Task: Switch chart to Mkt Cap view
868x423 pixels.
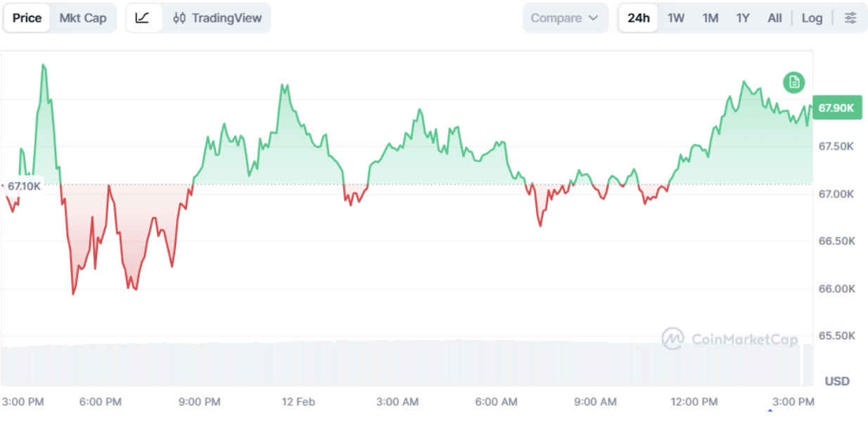Action: (x=83, y=18)
